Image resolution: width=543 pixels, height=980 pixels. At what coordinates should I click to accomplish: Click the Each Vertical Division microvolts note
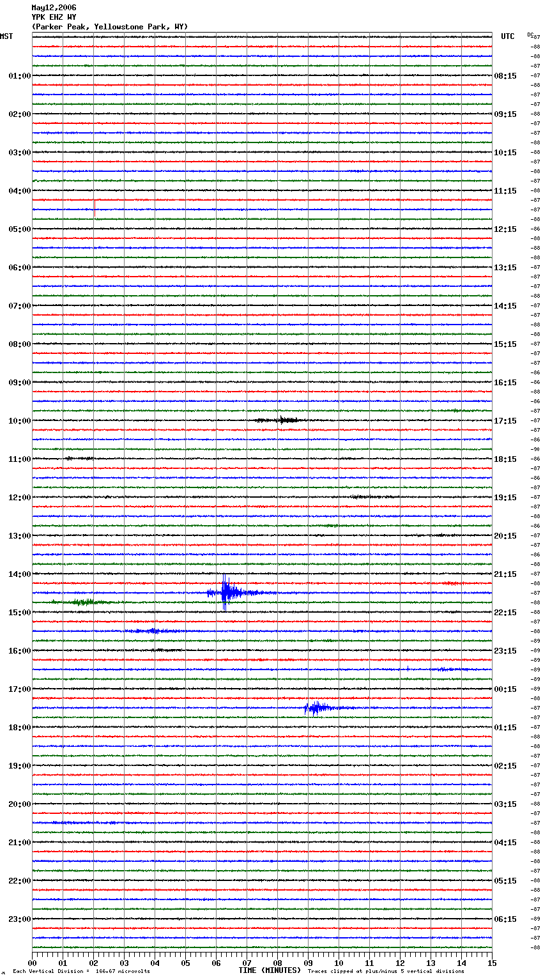tap(81, 972)
